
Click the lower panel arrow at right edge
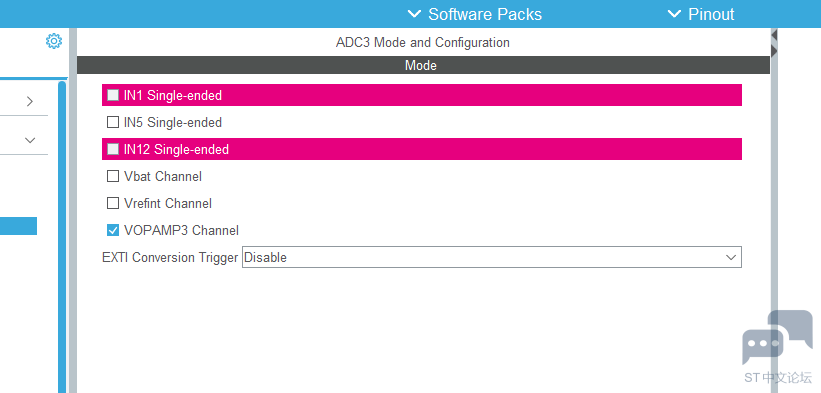click(774, 51)
